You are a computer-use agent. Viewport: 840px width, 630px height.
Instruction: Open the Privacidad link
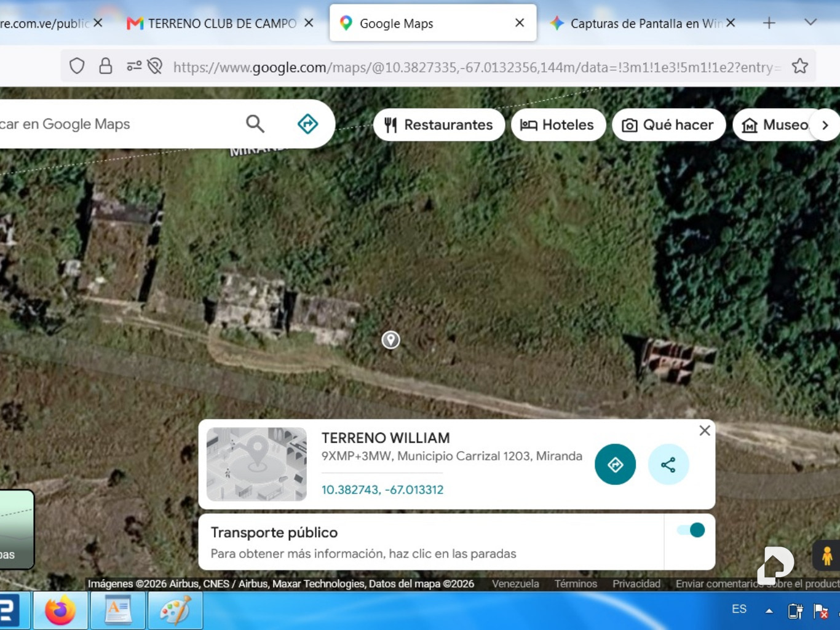[x=636, y=584]
